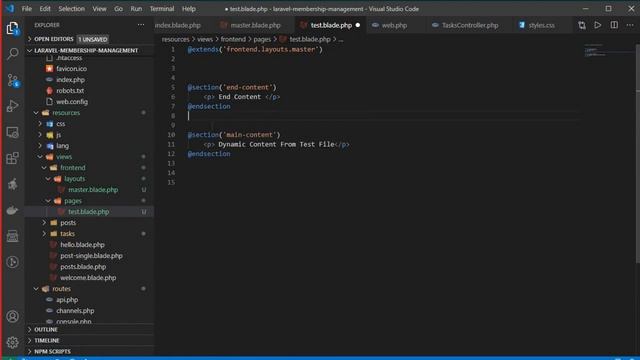
Task: Click the VS Code logo icon
Action: (x=10, y=9)
